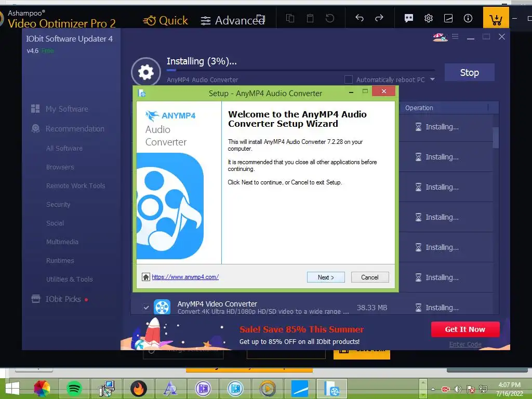Image resolution: width=532 pixels, height=399 pixels.
Task: Open Ashampoo info icon
Action: pos(468,18)
